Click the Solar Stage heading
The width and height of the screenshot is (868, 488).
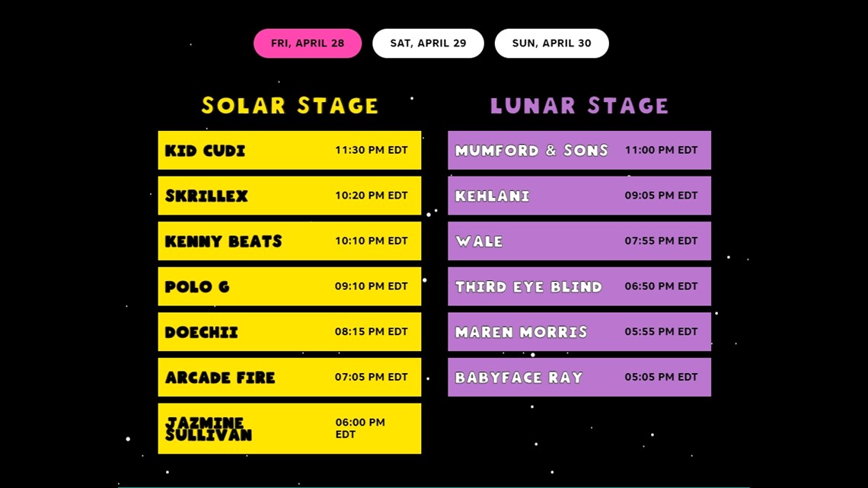click(289, 105)
